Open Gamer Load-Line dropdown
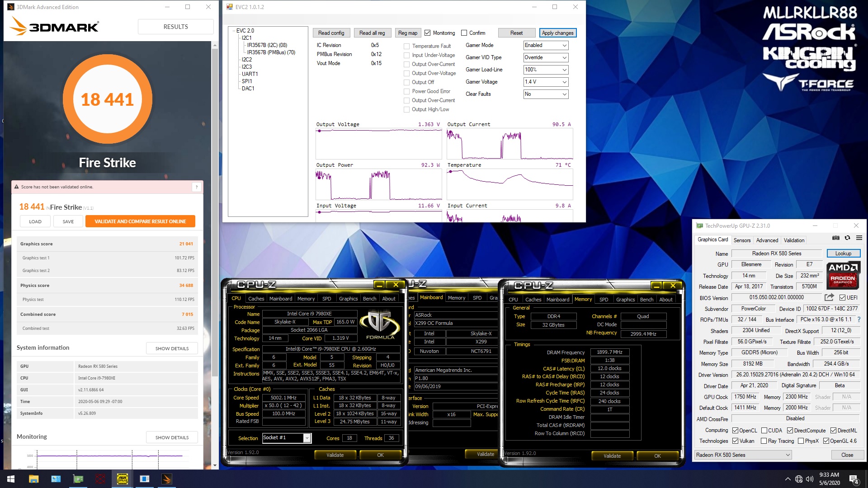This screenshot has height=488, width=868. (546, 70)
